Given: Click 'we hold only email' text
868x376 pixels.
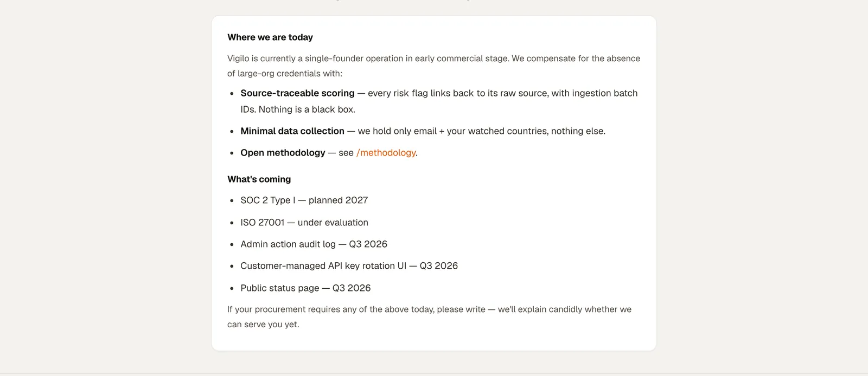Looking at the screenshot, I should [x=397, y=131].
